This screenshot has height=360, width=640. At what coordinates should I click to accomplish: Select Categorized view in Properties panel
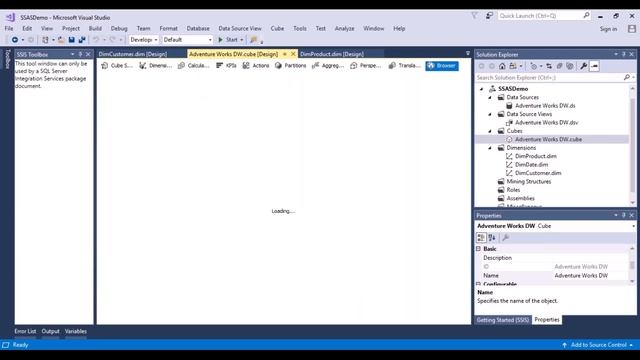click(481, 238)
